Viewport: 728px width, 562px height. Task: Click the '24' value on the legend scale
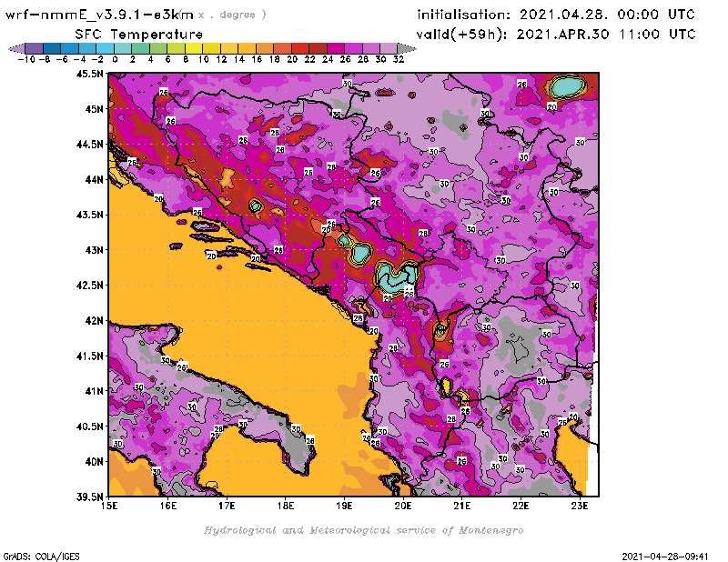coord(328,60)
